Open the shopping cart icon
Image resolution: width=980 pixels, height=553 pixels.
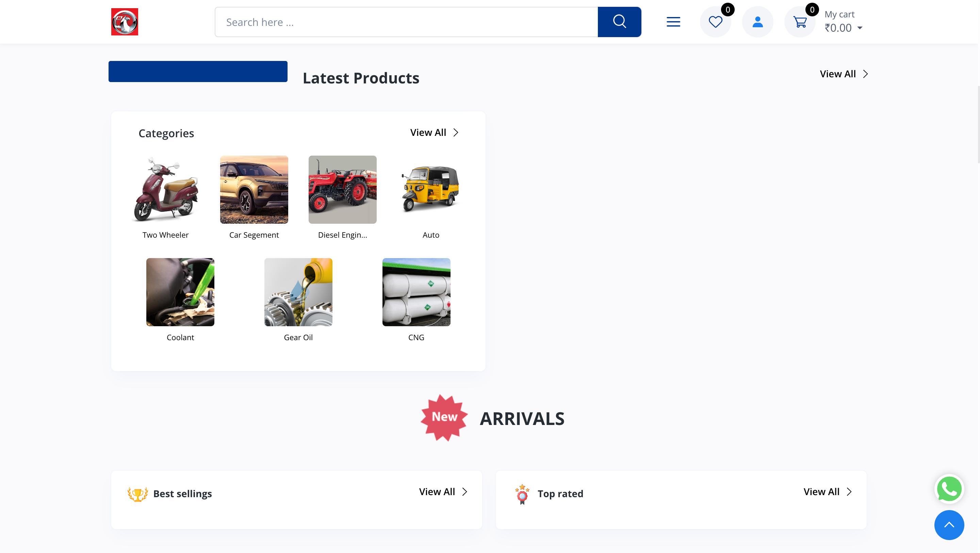[800, 22]
